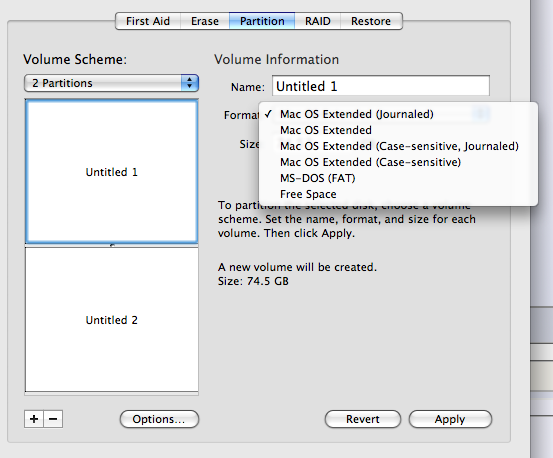The width and height of the screenshot is (553, 458).
Task: Switch to the First Aid tab
Action: (148, 21)
